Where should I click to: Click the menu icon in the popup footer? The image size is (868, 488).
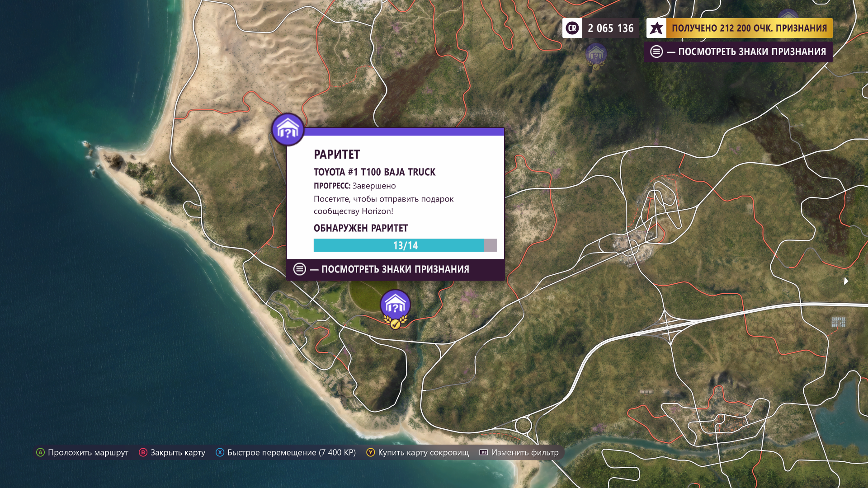point(299,269)
